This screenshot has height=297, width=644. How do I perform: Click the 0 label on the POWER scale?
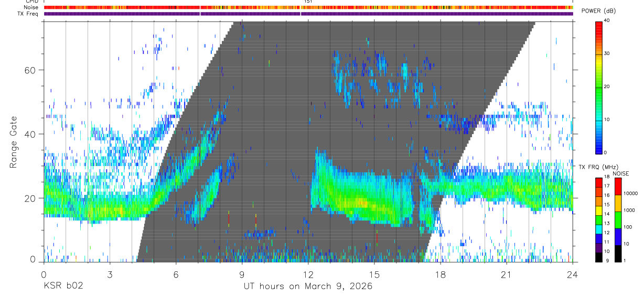pos(605,153)
